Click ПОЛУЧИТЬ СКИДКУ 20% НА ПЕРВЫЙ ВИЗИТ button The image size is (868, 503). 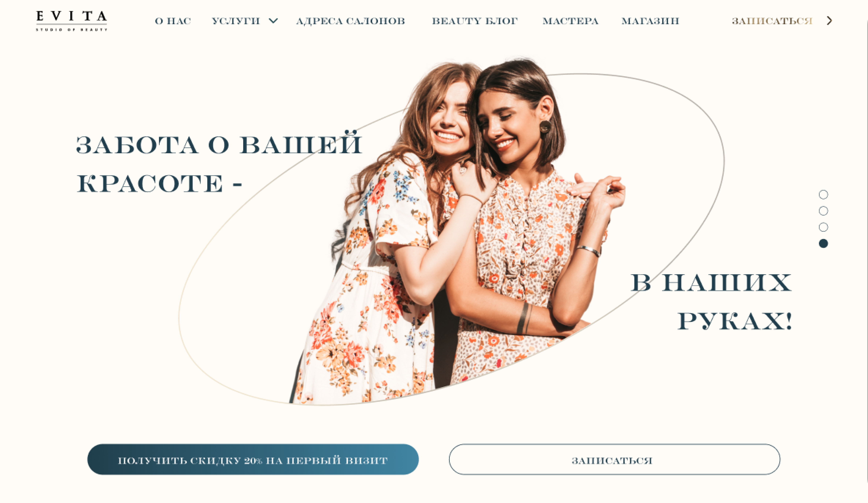pyautogui.click(x=253, y=459)
